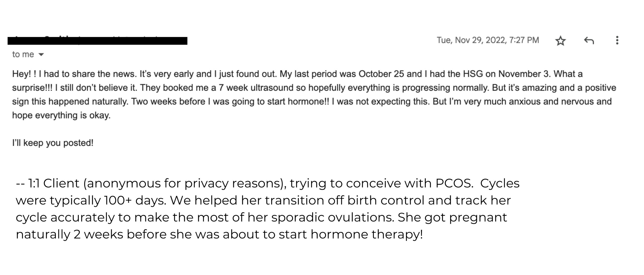The height and width of the screenshot is (275, 644).
Task: Click the 'to me' recipient label
Action: (23, 54)
